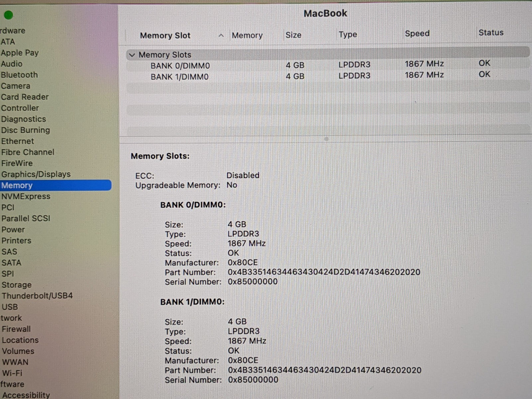Open Graphics/Displays in sidebar
The width and height of the screenshot is (532, 399).
[36, 174]
